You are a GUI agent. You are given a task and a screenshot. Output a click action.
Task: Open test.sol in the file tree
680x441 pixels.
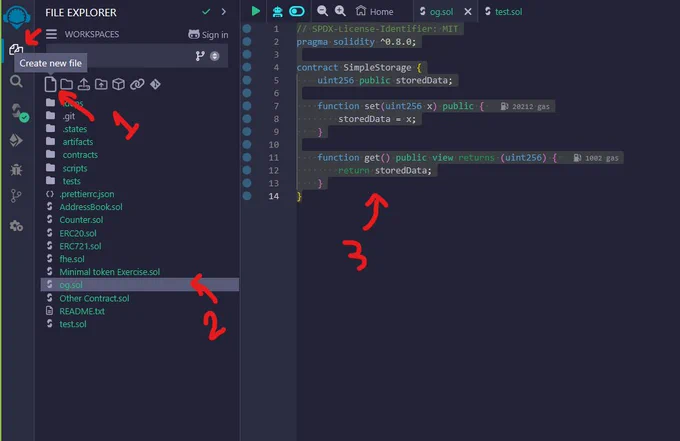pyautogui.click(x=72, y=324)
